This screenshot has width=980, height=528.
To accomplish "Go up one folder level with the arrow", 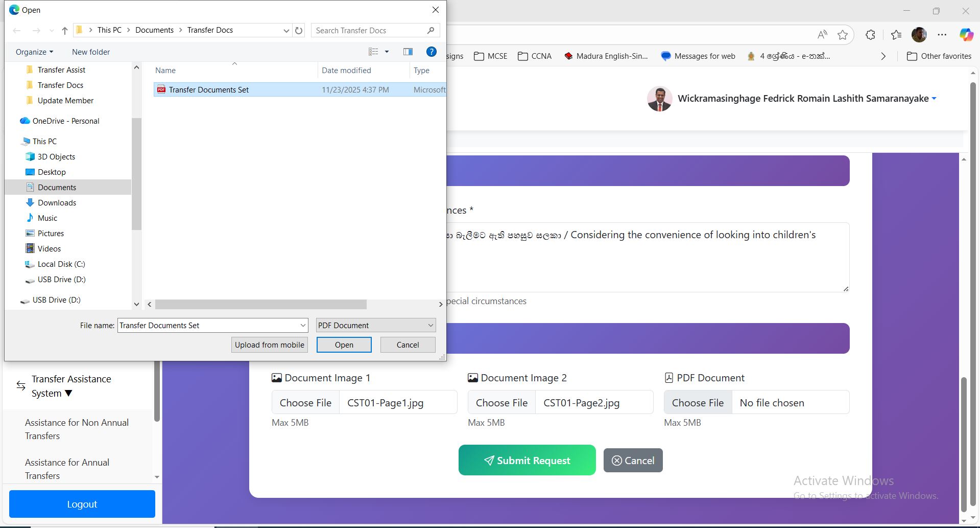I will 65,31.
